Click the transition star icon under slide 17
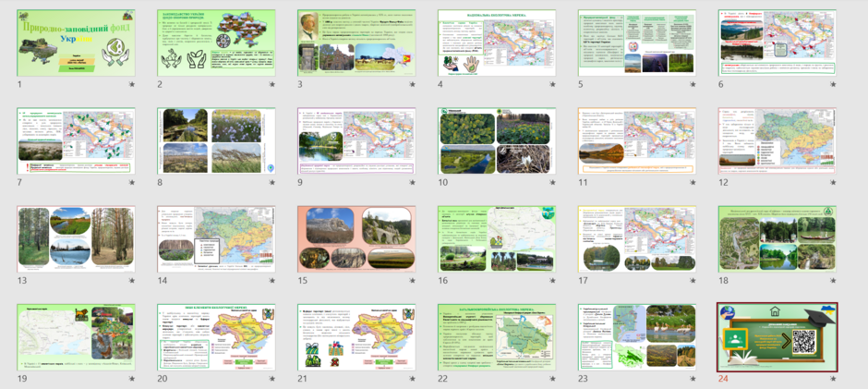The width and height of the screenshot is (868, 389). coord(693,280)
